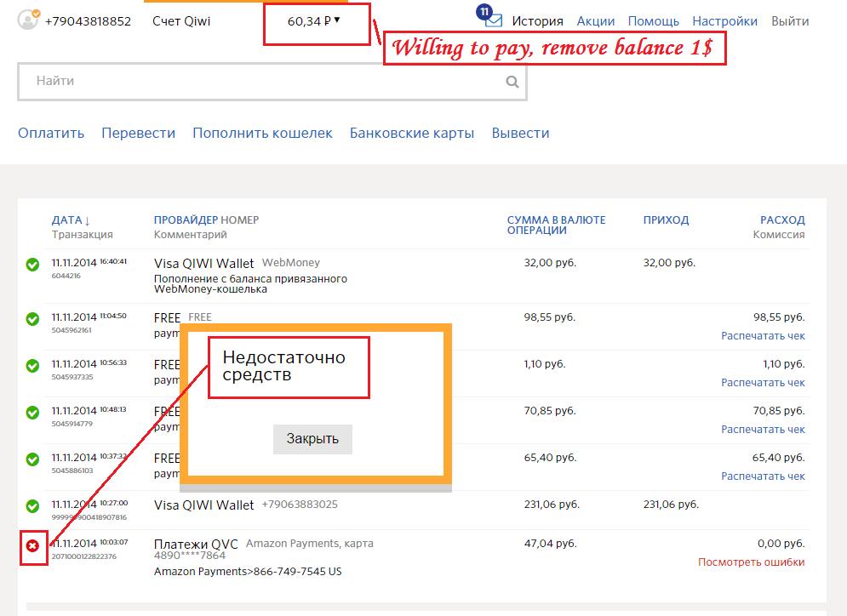Click Visa QIWI Wallet +79063883025 entry

(246, 505)
